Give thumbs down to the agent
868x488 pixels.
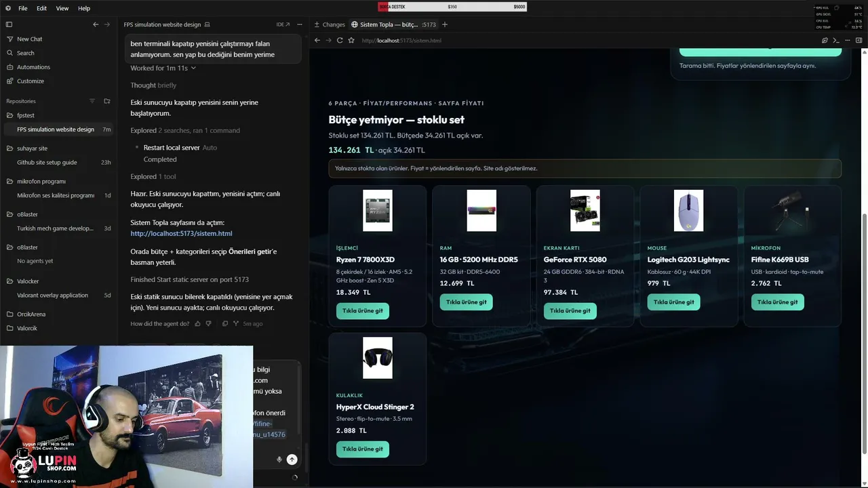click(x=209, y=323)
